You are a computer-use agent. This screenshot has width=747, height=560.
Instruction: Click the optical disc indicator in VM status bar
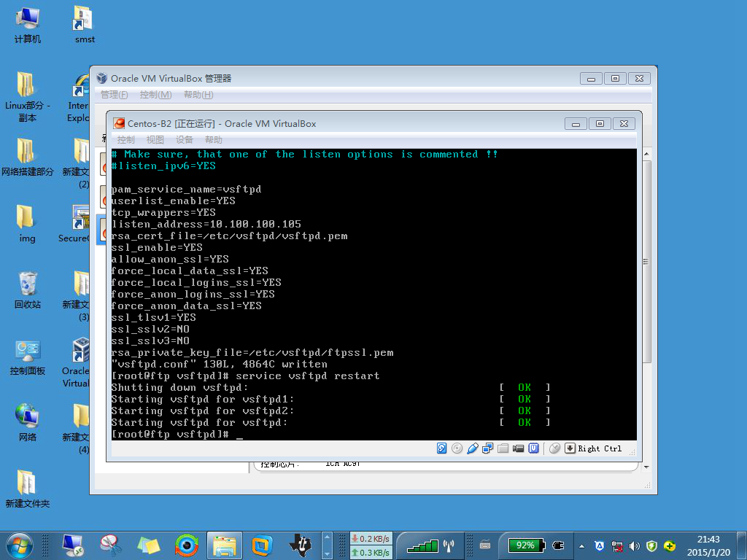457,448
